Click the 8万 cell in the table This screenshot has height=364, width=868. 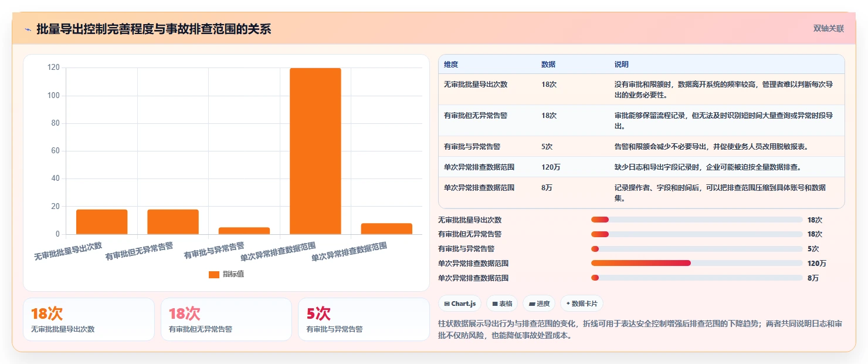[547, 188]
